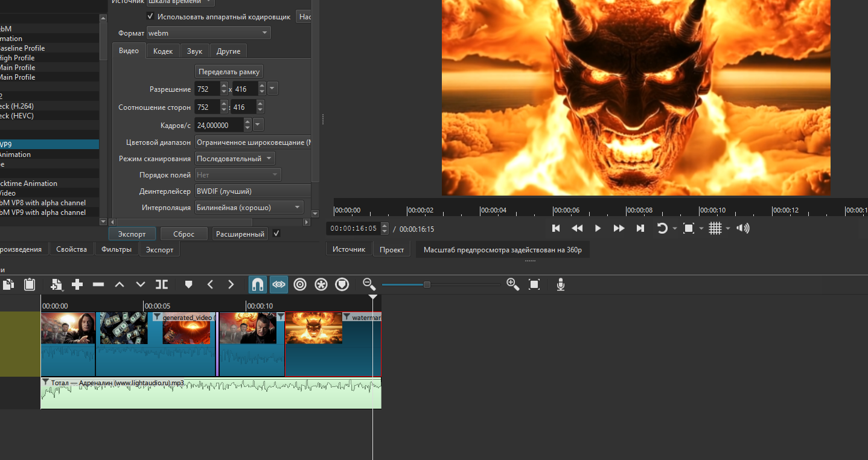Screen dimensions: 868x460
Task: Play the preview video
Action: pyautogui.click(x=598, y=228)
